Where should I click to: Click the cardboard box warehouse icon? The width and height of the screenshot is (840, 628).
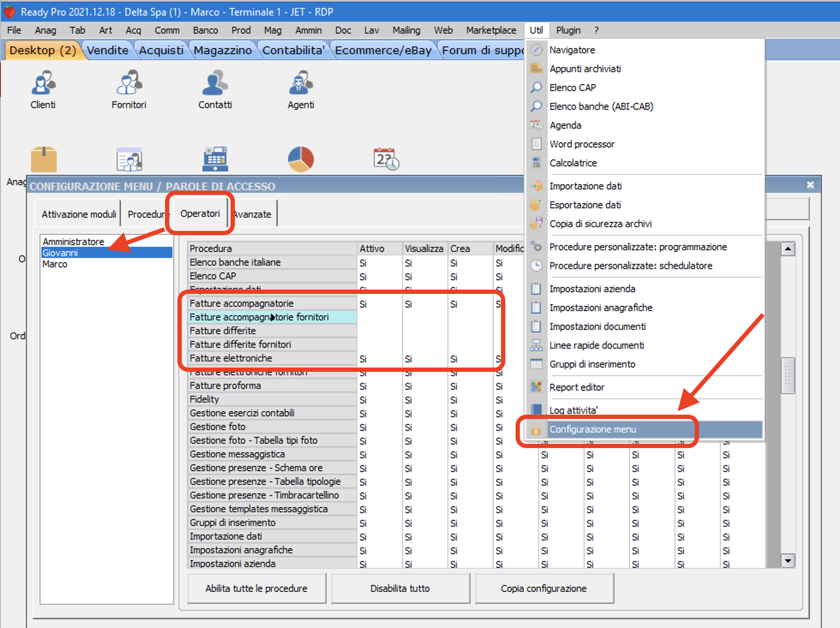[x=43, y=159]
